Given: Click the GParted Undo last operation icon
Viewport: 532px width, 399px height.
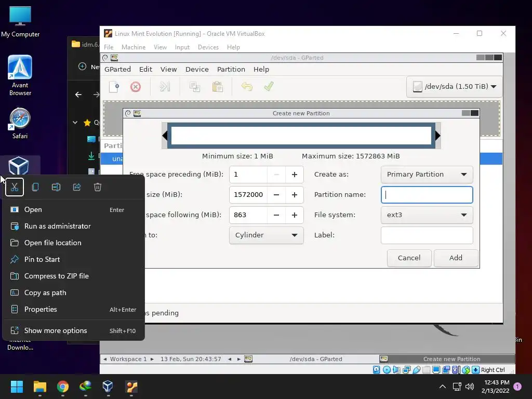Looking at the screenshot, I should point(247,87).
